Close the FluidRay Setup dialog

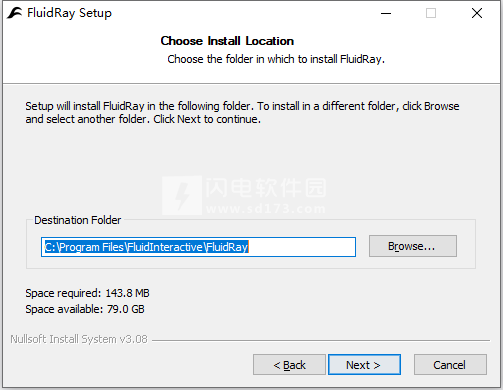click(x=477, y=13)
